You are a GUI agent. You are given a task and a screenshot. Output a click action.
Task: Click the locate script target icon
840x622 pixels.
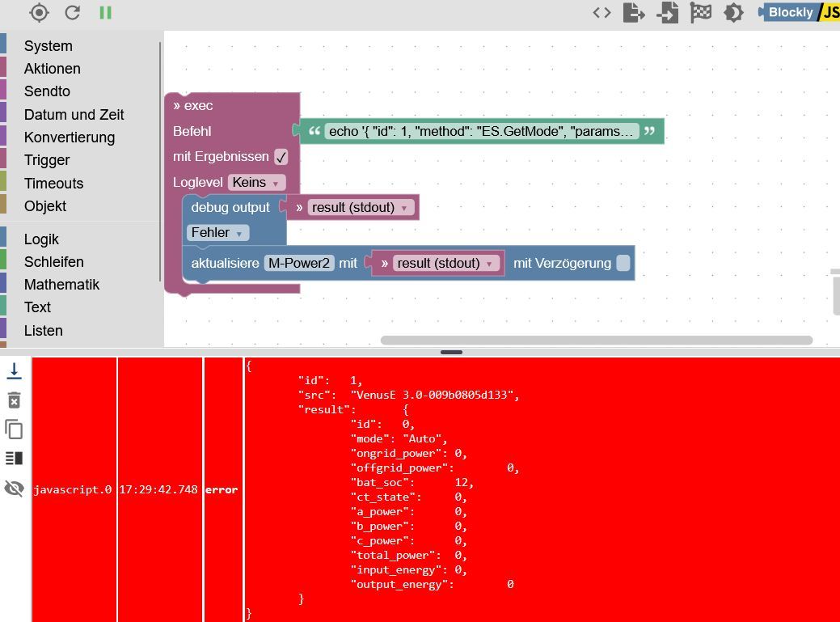point(39,12)
